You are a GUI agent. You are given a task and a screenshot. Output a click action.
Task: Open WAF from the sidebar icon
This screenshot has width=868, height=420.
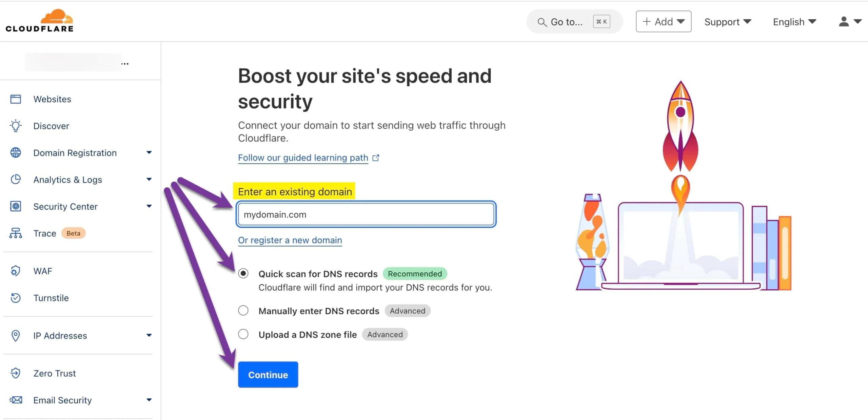click(16, 271)
